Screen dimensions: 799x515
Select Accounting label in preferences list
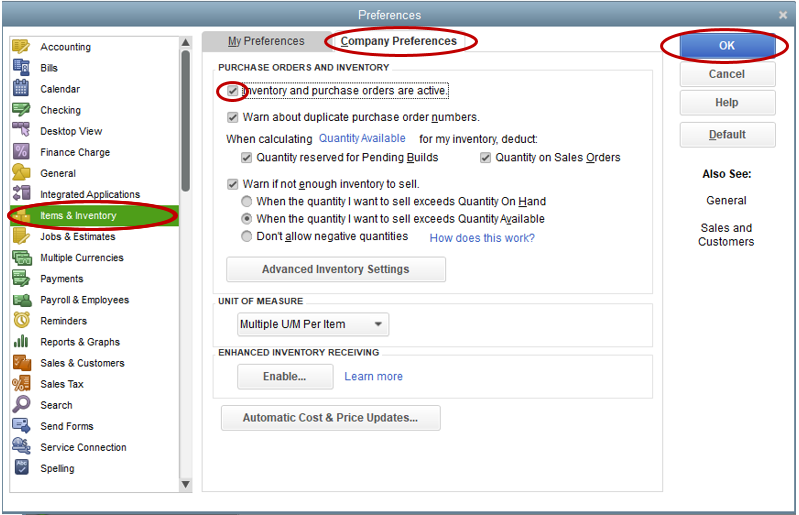click(65, 47)
